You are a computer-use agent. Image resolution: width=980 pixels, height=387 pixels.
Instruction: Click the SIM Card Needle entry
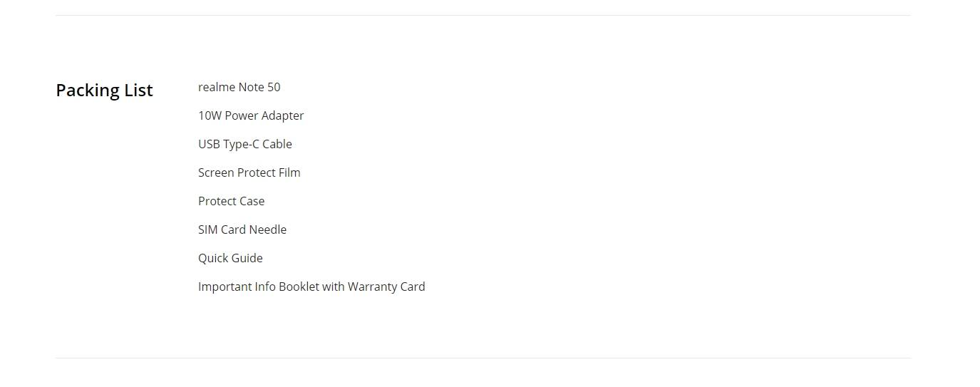point(242,229)
